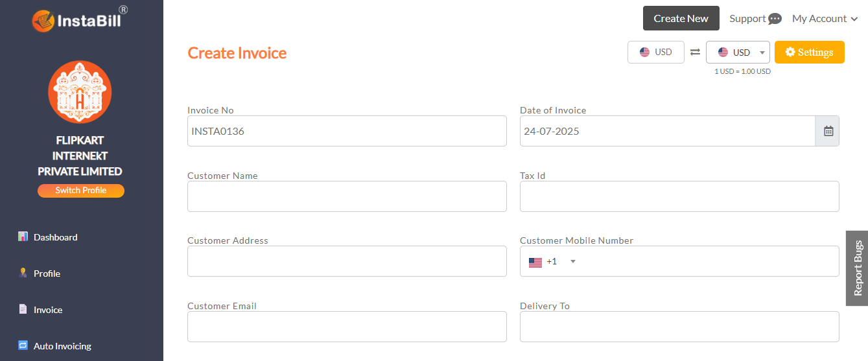Viewport: 868px width, 361px height.
Task: Click the Report Bugs side tab
Action: point(857,268)
